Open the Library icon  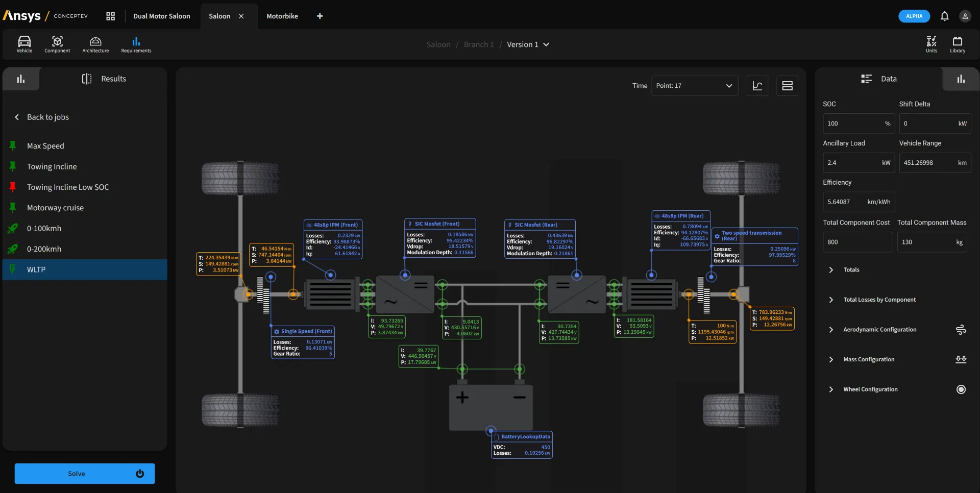pyautogui.click(x=957, y=44)
